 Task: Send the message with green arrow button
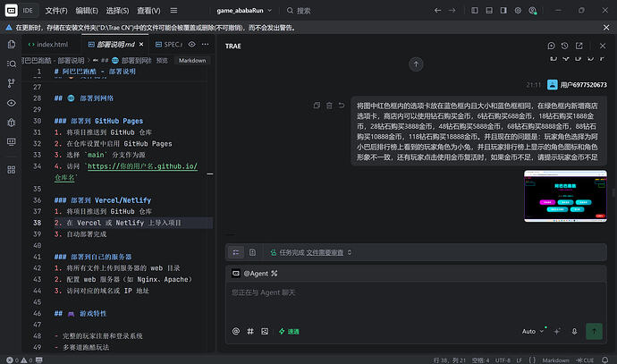click(x=594, y=331)
